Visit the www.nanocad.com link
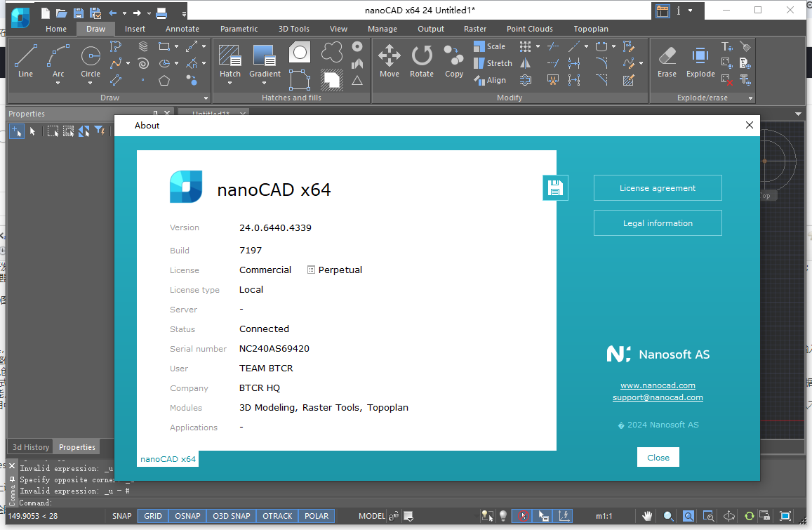 point(657,385)
